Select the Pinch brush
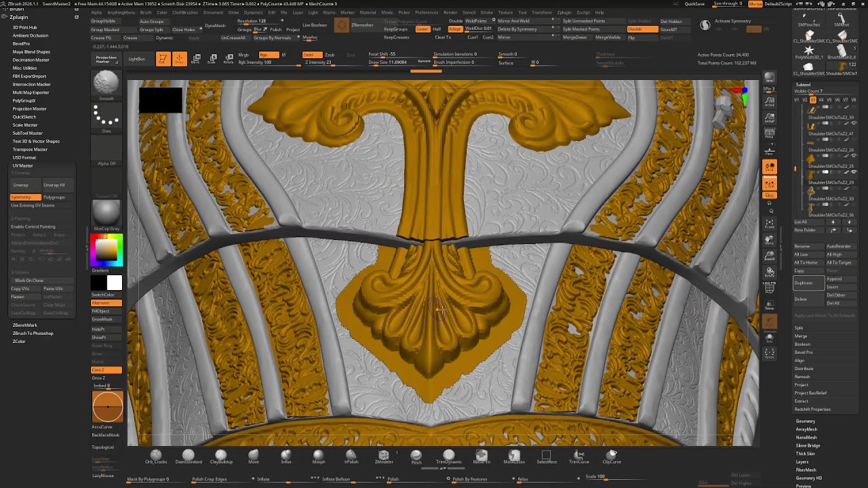868x488 pixels. point(416,456)
